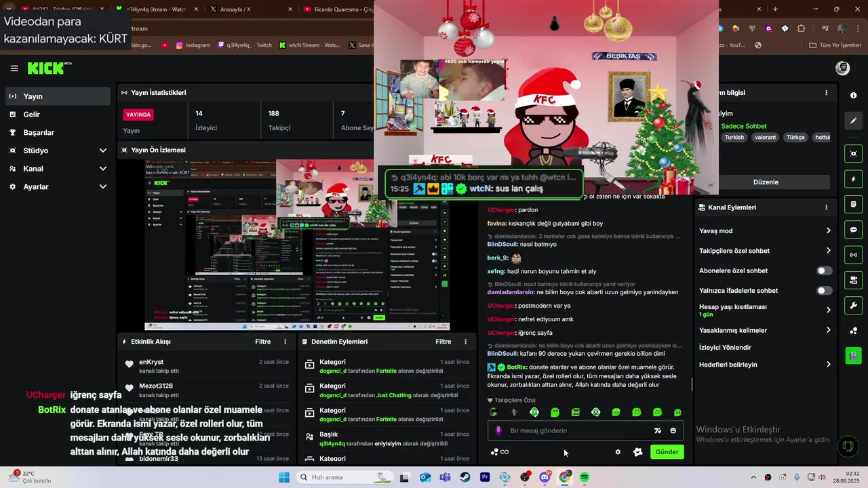
Task: Click doganci_d in first Kategori entry
Action: [333, 371]
